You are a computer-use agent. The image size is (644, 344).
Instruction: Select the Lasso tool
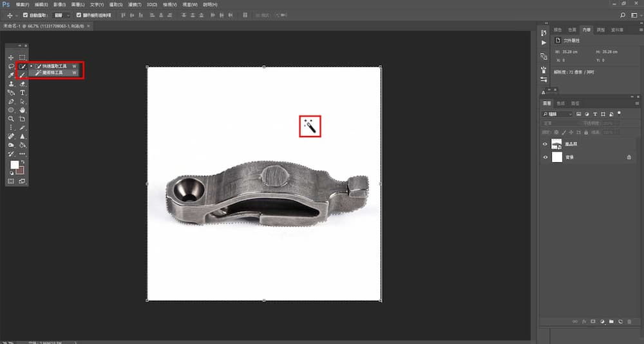tap(11, 66)
